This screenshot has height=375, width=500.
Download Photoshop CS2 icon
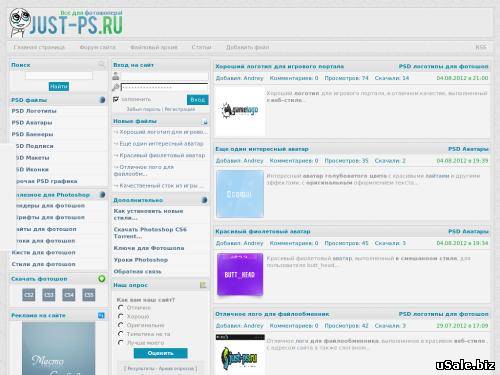click(29, 295)
